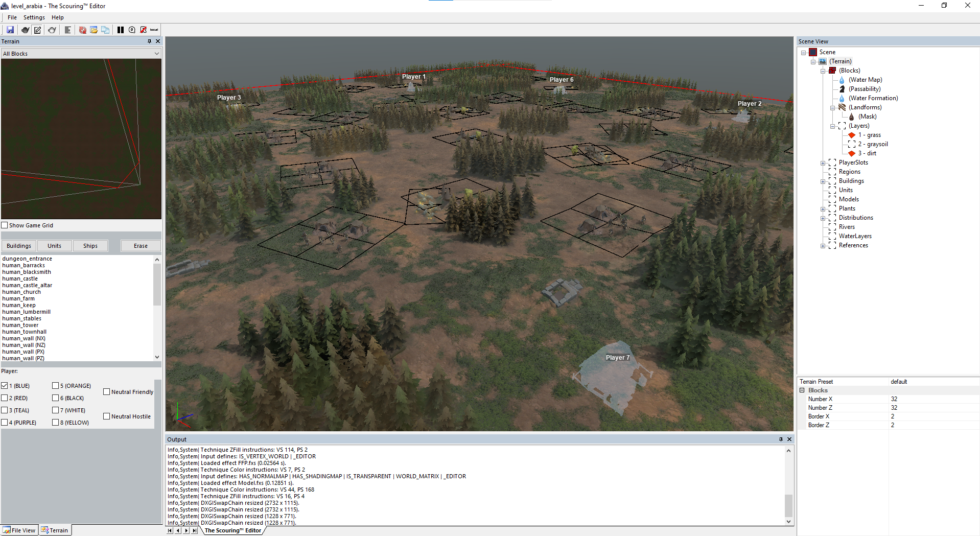Enable the Neutral Hostile checkbox
Screen dimensions: 980x536
(107, 416)
